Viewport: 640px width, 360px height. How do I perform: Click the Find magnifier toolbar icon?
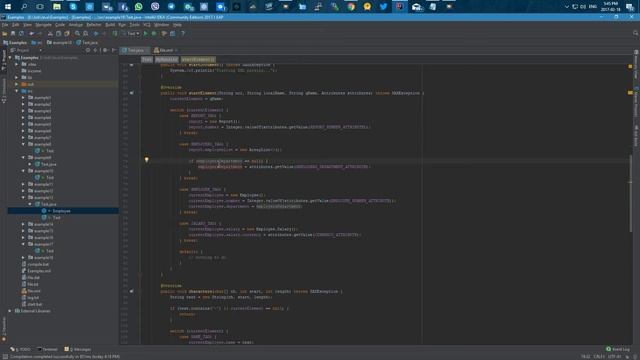click(77, 33)
